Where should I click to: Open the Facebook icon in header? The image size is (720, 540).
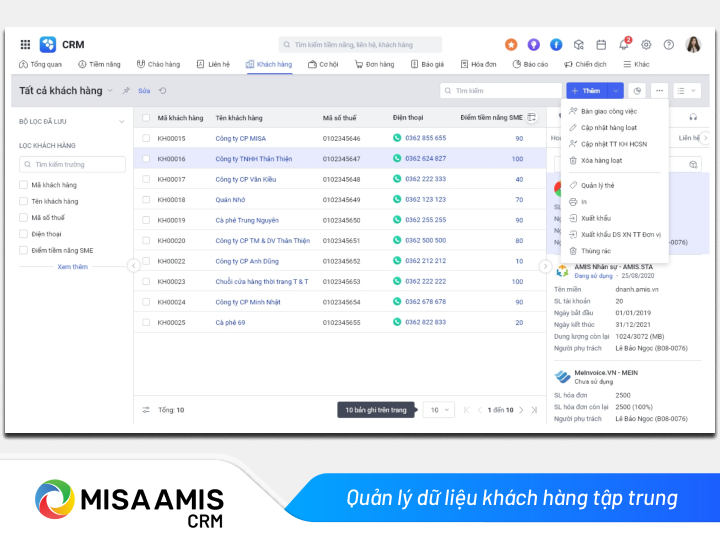(x=556, y=45)
